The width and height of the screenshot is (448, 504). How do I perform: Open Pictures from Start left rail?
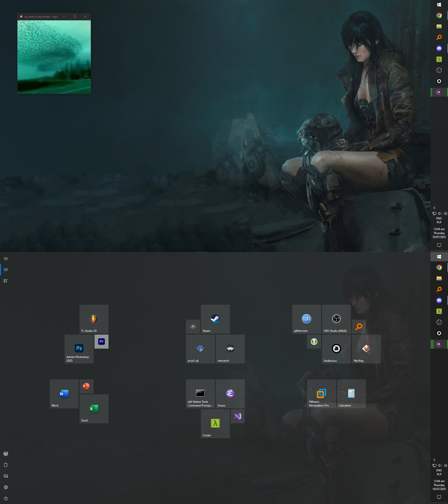click(6, 476)
